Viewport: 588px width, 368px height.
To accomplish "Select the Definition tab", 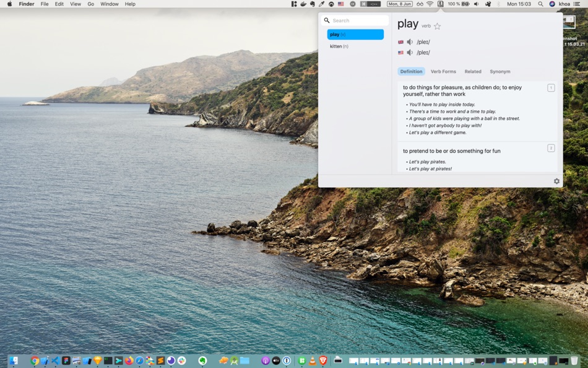I will pos(411,71).
